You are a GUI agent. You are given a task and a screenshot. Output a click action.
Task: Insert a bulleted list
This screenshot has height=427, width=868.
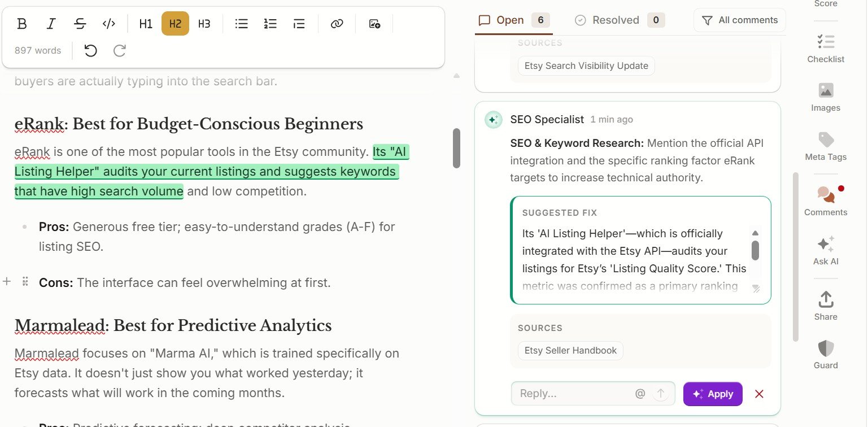242,24
